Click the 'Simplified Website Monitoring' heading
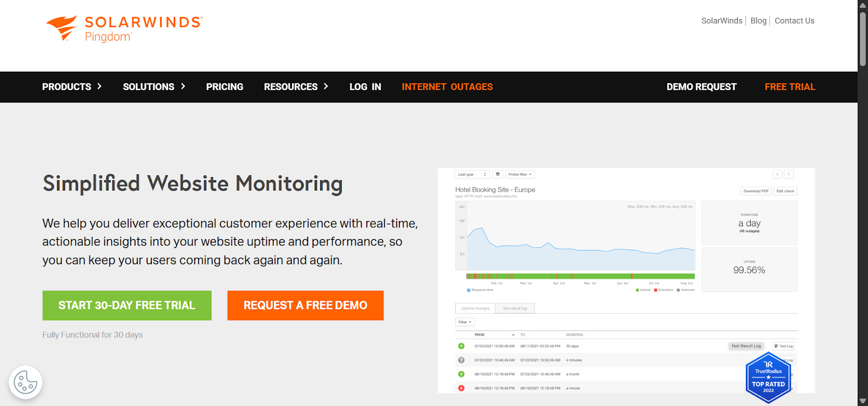The height and width of the screenshot is (406, 868). click(193, 183)
